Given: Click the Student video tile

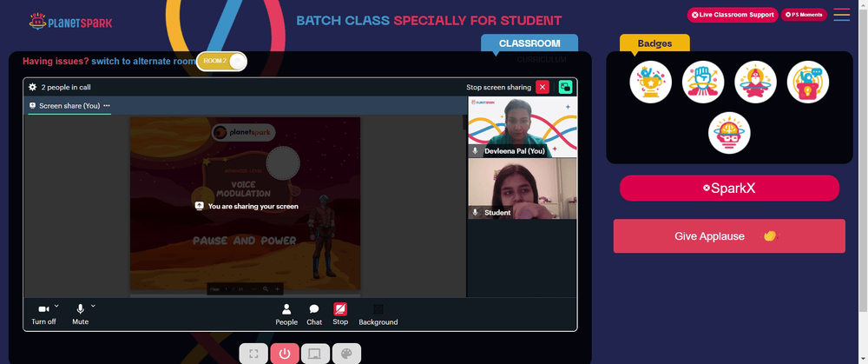Looking at the screenshot, I should point(523,189).
